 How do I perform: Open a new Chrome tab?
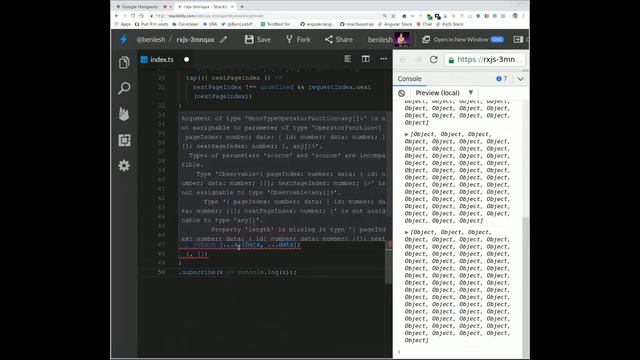tap(242, 7)
